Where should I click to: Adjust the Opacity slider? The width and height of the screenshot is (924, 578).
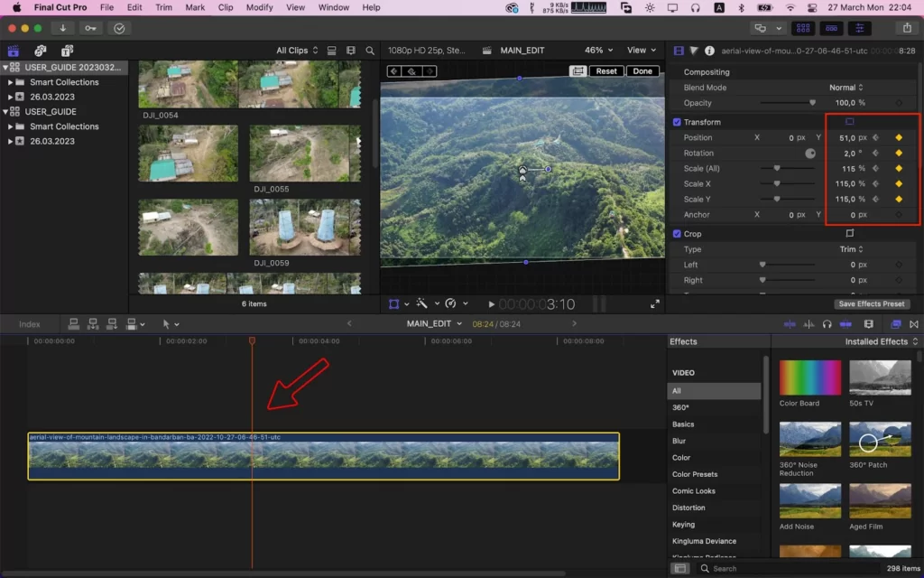click(x=788, y=103)
